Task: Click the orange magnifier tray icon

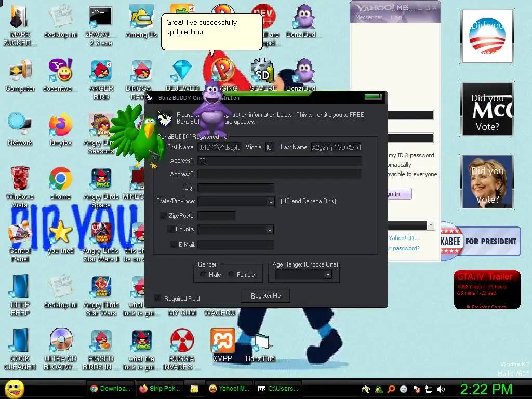Action: pyautogui.click(x=391, y=389)
